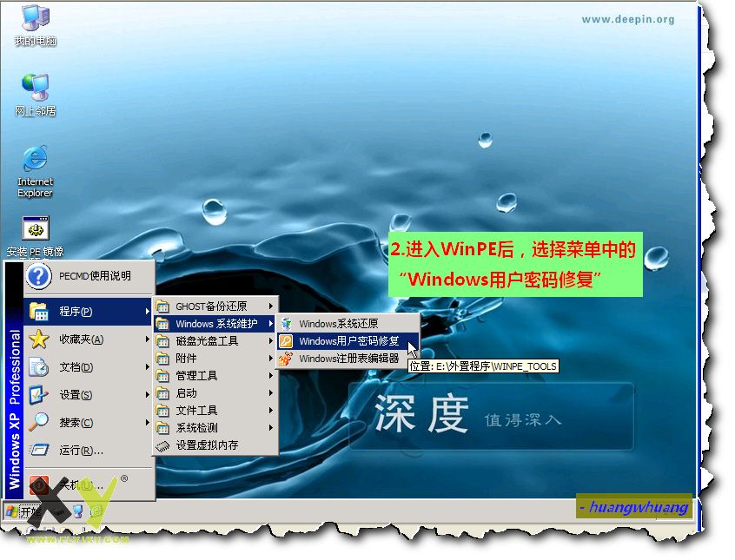This screenshot has height=560, width=735.
Task: Open 设置(S) in the start menu
Action: [88, 394]
